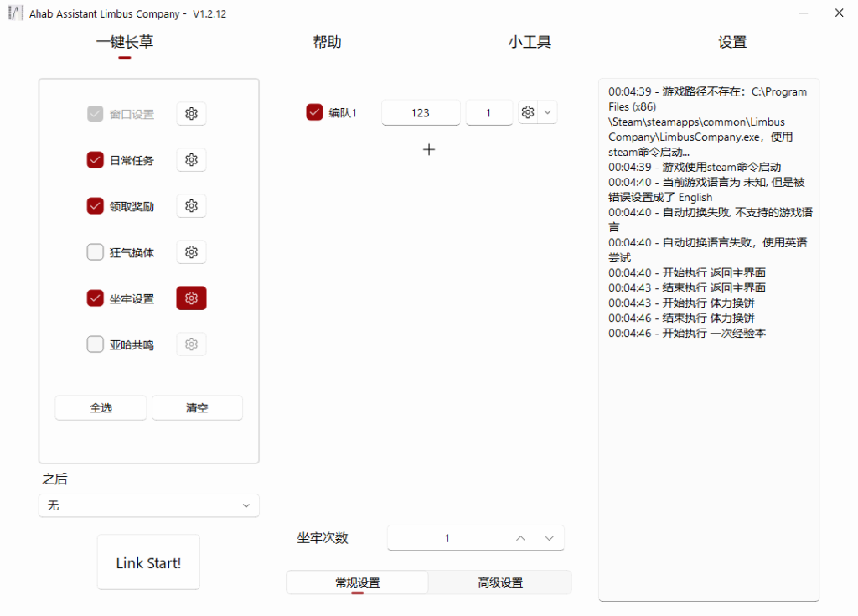Open gear settings for 狂气换体
858x616 pixels.
point(191,252)
